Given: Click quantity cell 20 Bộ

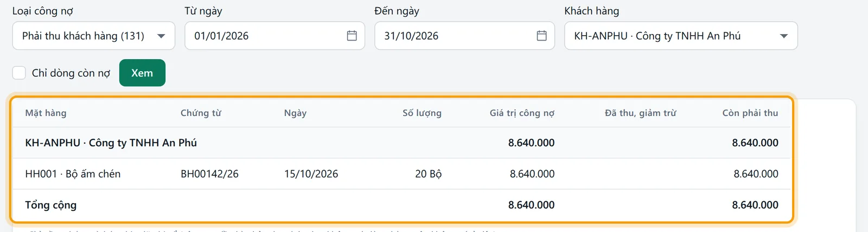Looking at the screenshot, I should 428,174.
